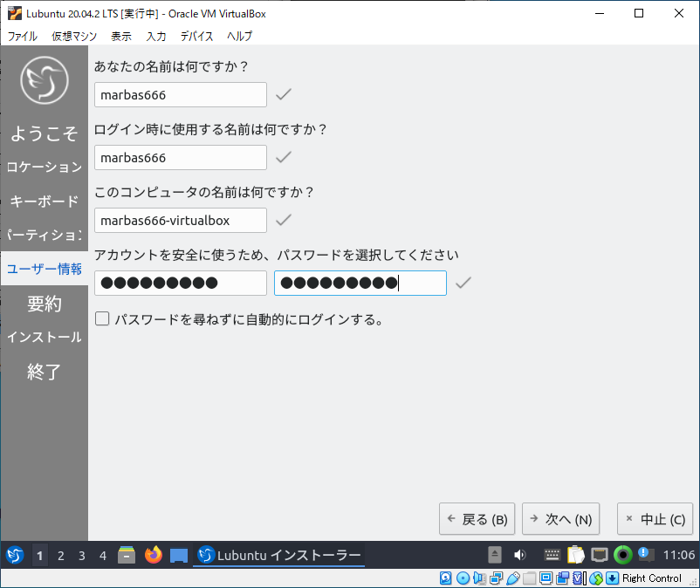This screenshot has width=700, height=588.
Task: Launch Firefox from the taskbar
Action: (x=153, y=555)
